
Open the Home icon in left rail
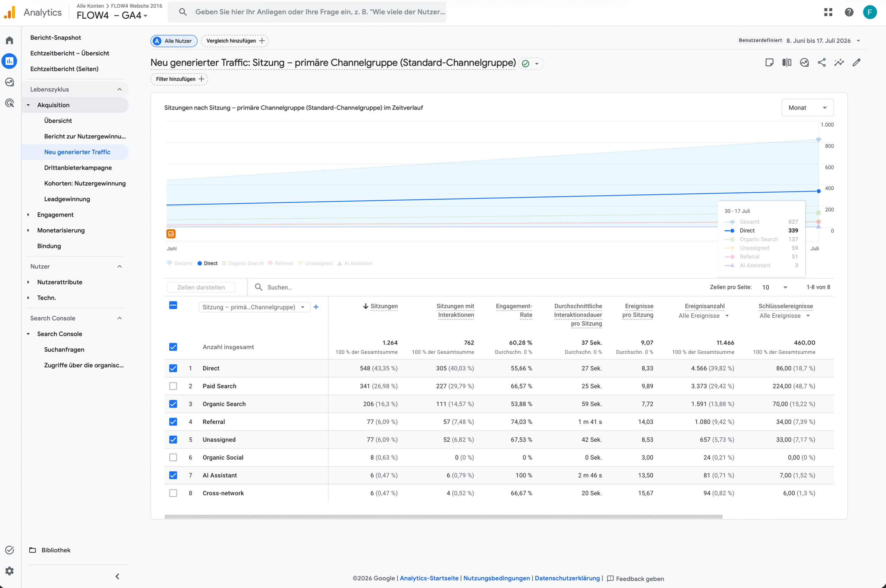(10, 40)
